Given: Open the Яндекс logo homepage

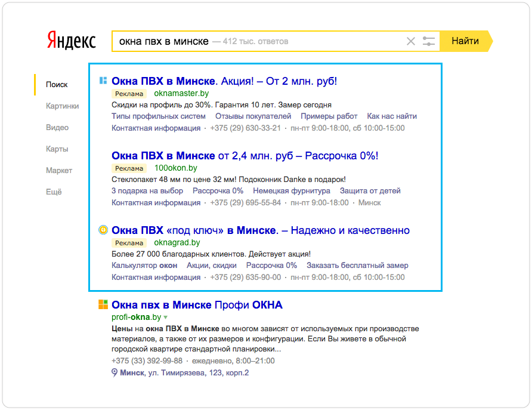Looking at the screenshot, I should tap(71, 41).
